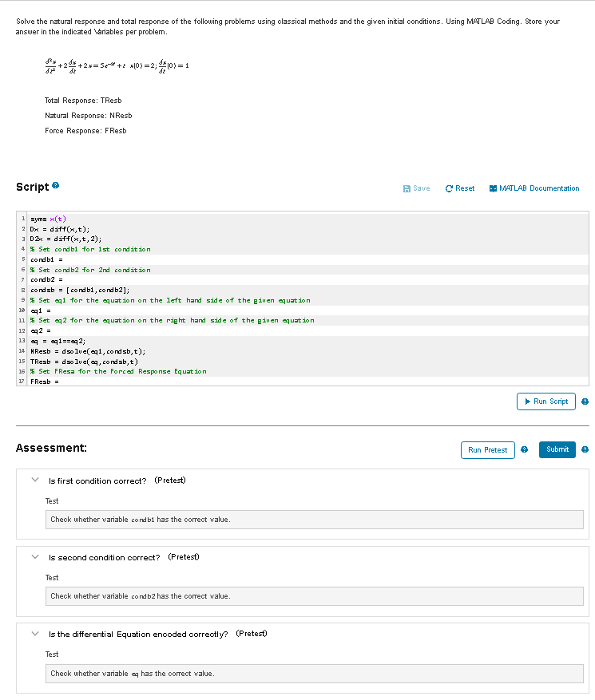The width and height of the screenshot is (595, 700).
Task: Open MATLAB Documentation book icon
Action: (493, 188)
